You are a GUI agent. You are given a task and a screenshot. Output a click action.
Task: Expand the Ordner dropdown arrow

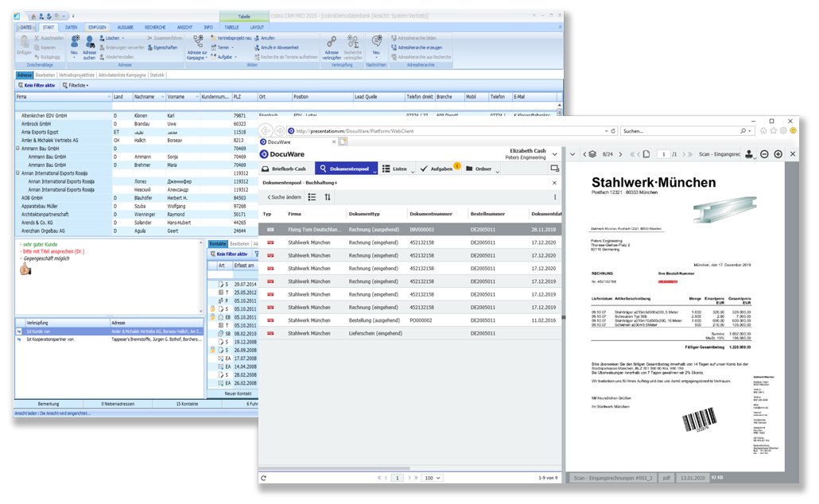497,171
